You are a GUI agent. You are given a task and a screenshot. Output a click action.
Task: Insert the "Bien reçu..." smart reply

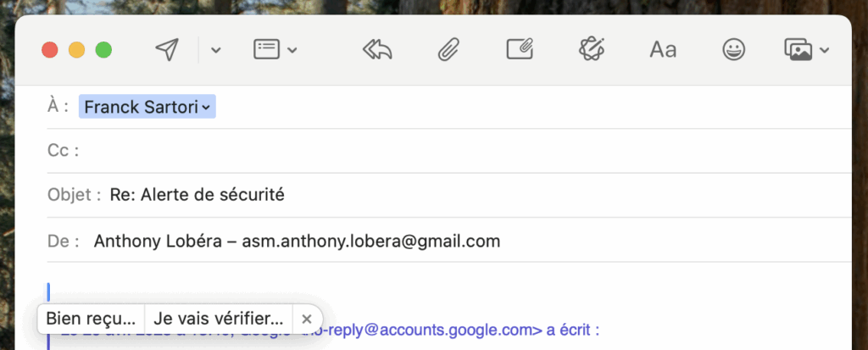point(91,319)
